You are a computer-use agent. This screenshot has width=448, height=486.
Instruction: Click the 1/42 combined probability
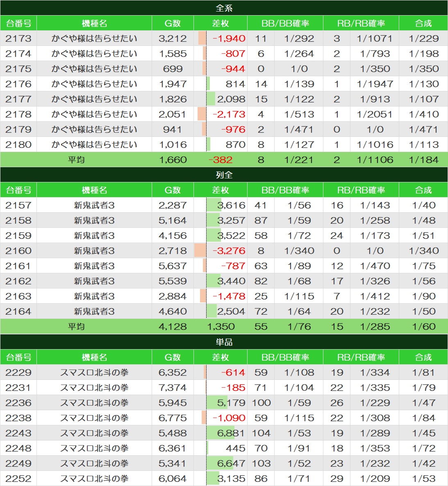click(423, 463)
